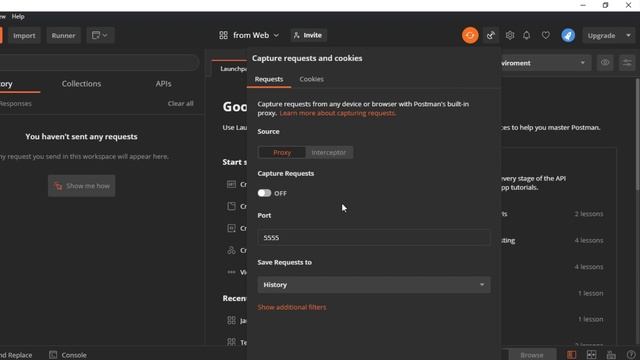Open the new window icon dropdown
This screenshot has width=640, height=360.
point(100,36)
